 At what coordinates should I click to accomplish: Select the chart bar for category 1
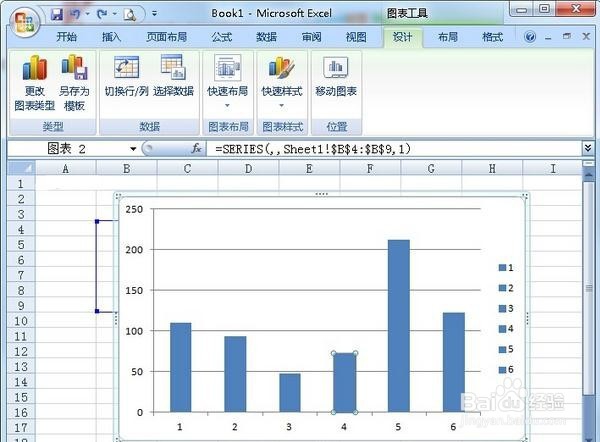point(181,367)
